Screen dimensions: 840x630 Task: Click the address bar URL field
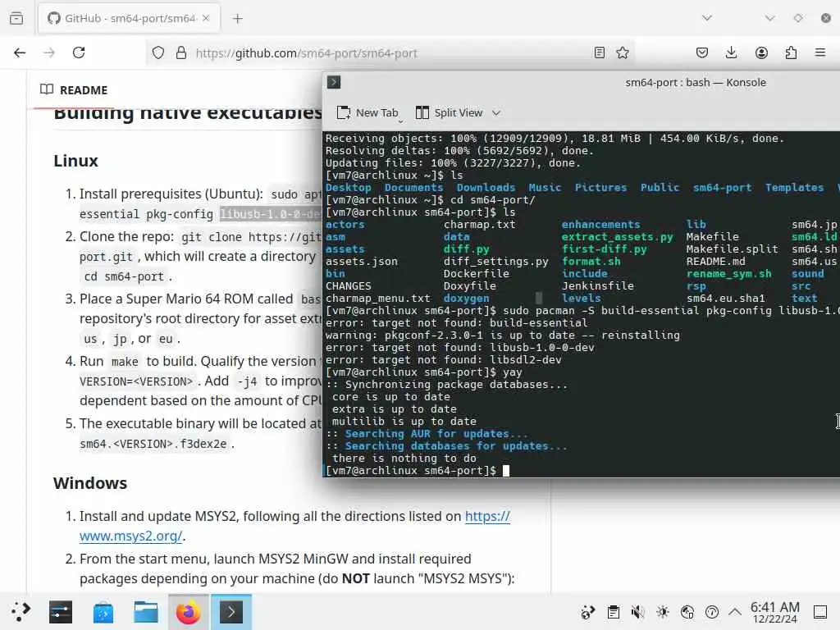(x=391, y=52)
